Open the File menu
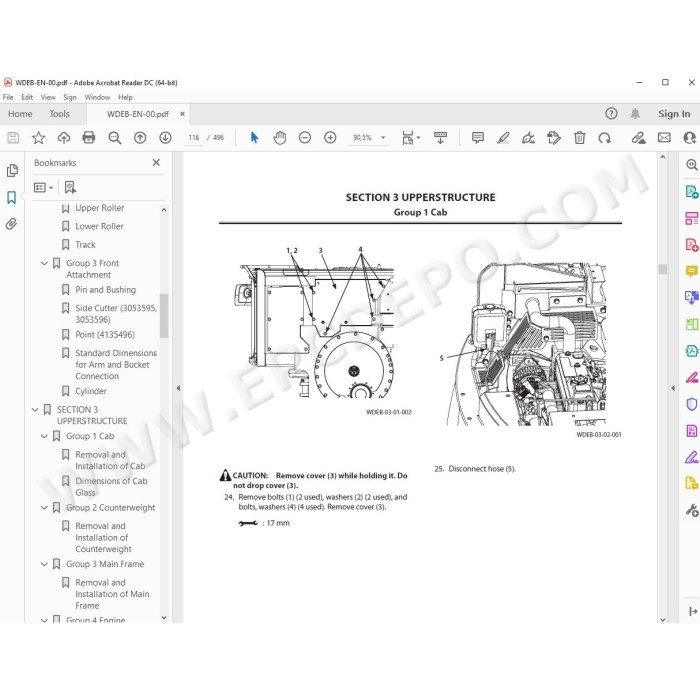Image resolution: width=700 pixels, height=700 pixels. click(x=8, y=97)
